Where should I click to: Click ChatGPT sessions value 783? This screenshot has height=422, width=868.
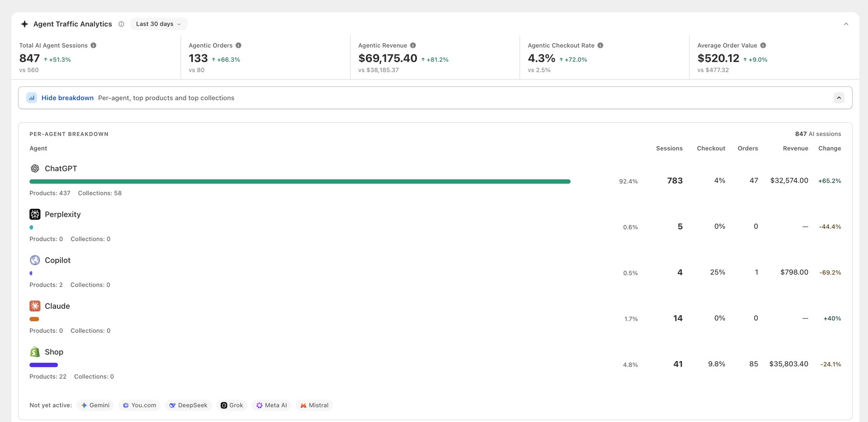(675, 181)
